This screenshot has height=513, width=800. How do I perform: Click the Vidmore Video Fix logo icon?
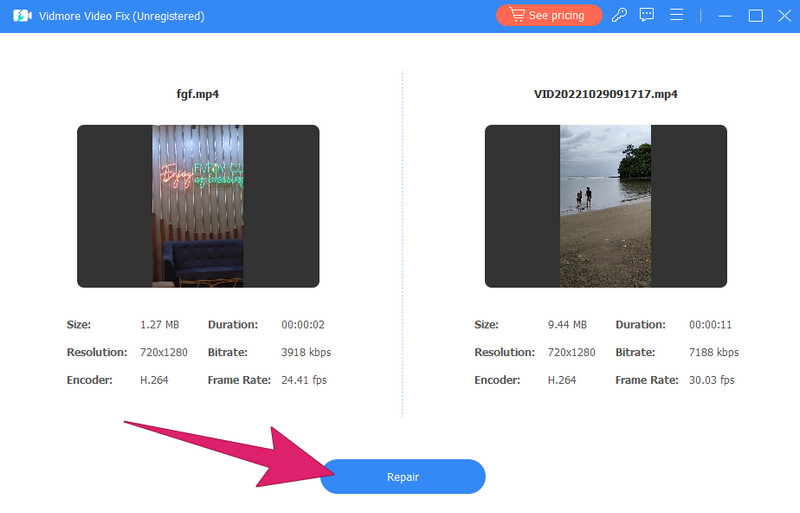20,16
